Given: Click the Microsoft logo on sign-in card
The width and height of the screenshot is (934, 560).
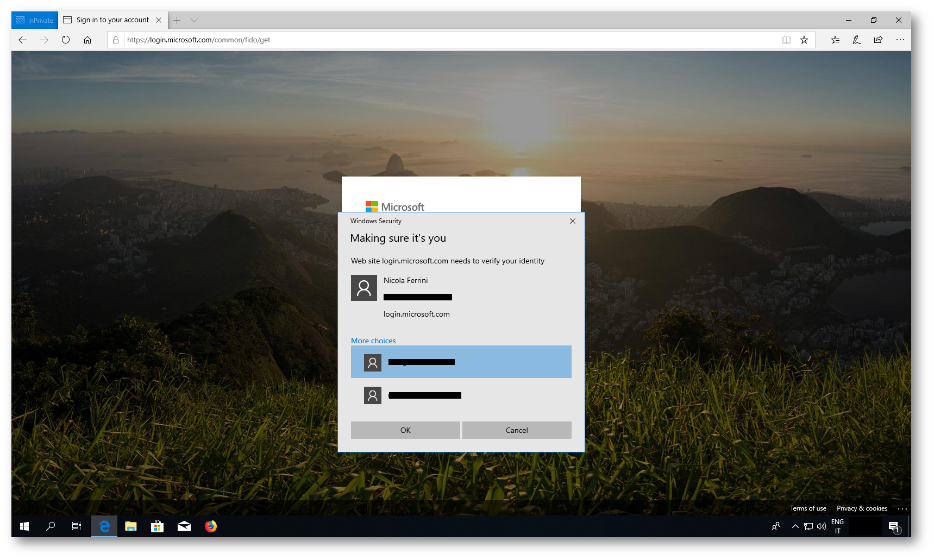Looking at the screenshot, I should coord(395,206).
